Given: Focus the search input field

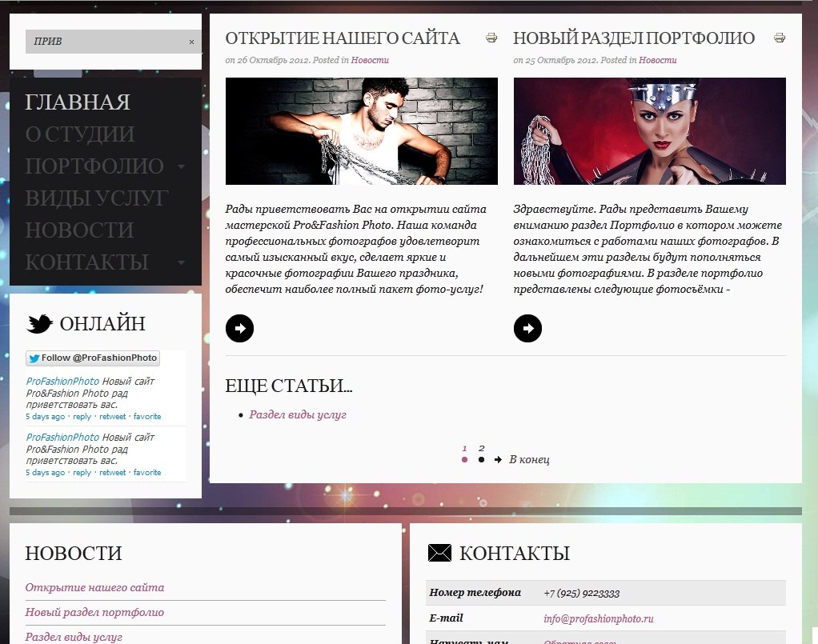Looking at the screenshot, I should (106, 42).
